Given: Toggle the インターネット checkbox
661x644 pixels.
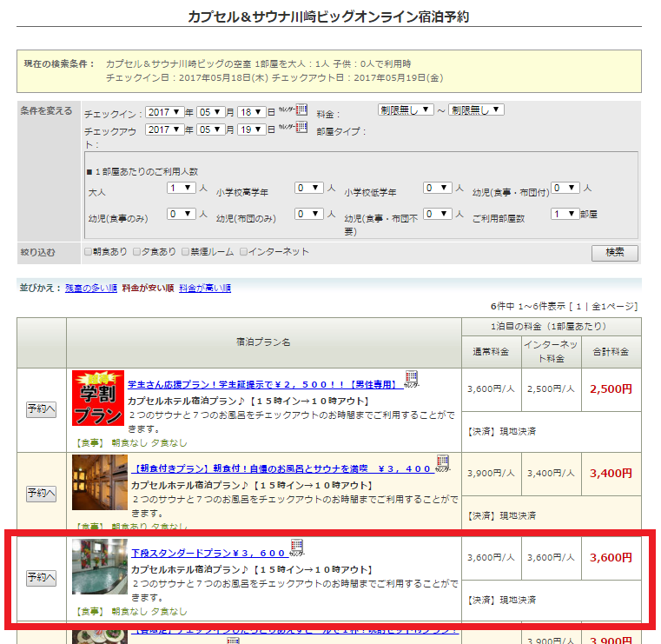Looking at the screenshot, I should tap(243, 252).
